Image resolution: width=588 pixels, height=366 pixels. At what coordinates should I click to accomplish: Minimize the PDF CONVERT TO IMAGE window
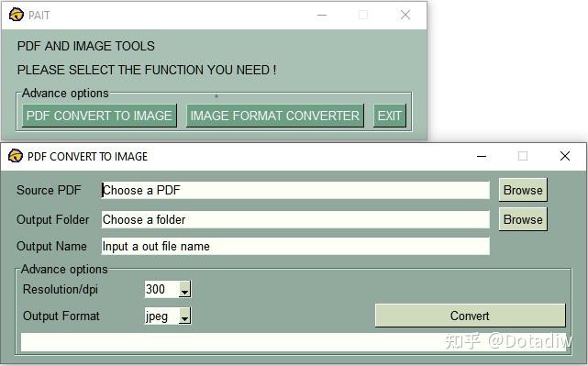pos(482,156)
